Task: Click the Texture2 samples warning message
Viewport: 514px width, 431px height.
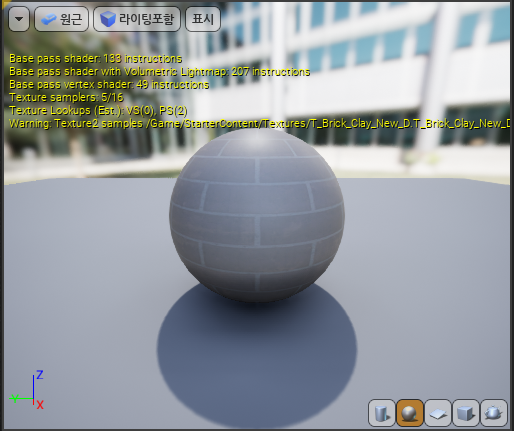Action: 260,124
